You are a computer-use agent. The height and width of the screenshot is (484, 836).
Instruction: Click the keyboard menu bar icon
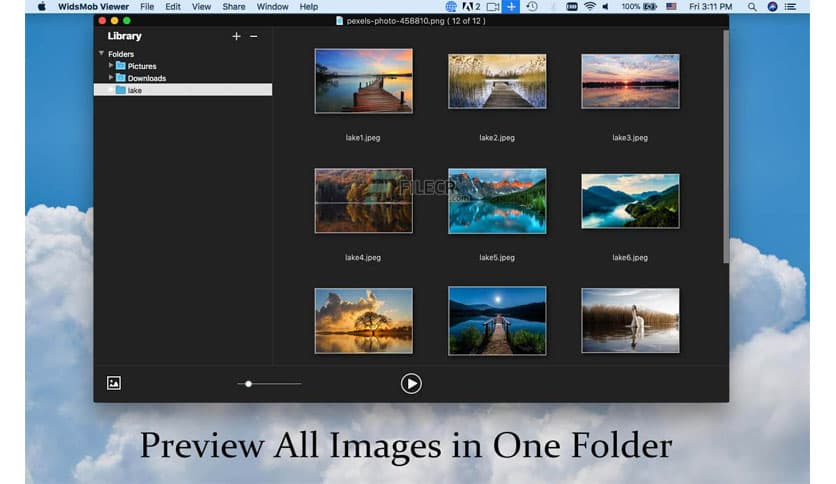tap(572, 6)
